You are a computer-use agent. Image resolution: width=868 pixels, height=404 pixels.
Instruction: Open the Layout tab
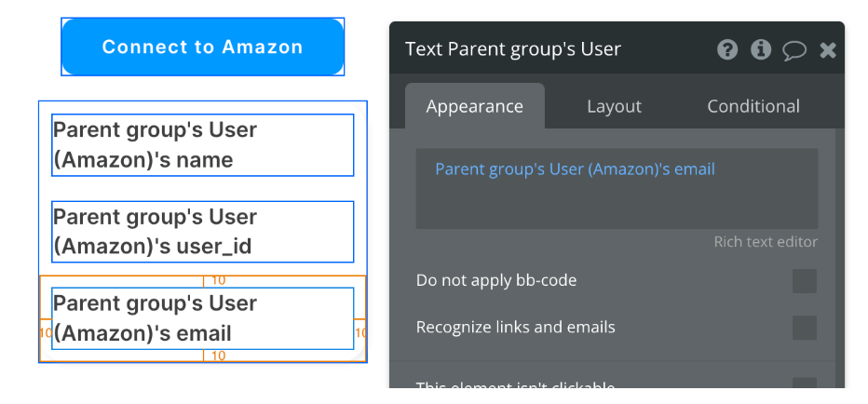click(x=614, y=106)
